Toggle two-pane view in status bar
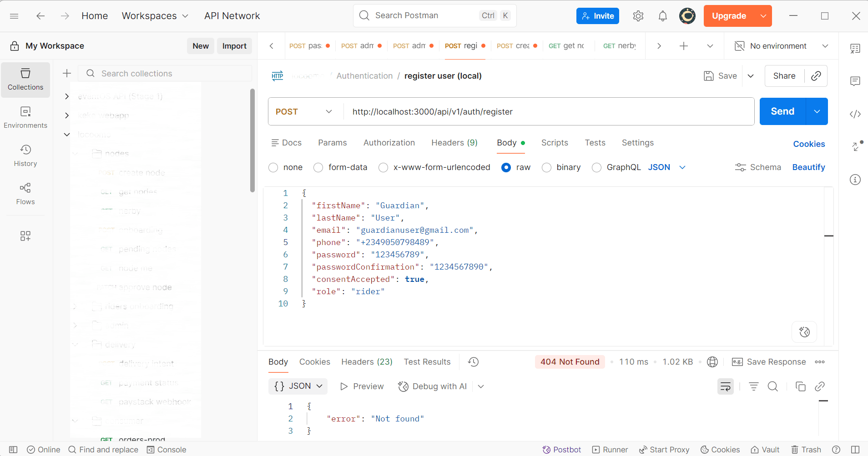868x456 pixels. coord(855,450)
